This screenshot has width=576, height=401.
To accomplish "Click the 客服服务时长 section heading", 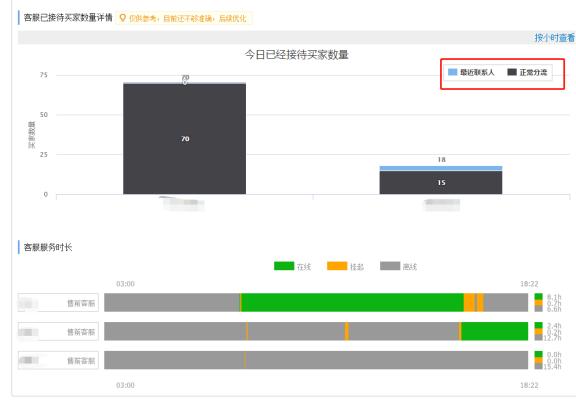I will [x=48, y=247].
